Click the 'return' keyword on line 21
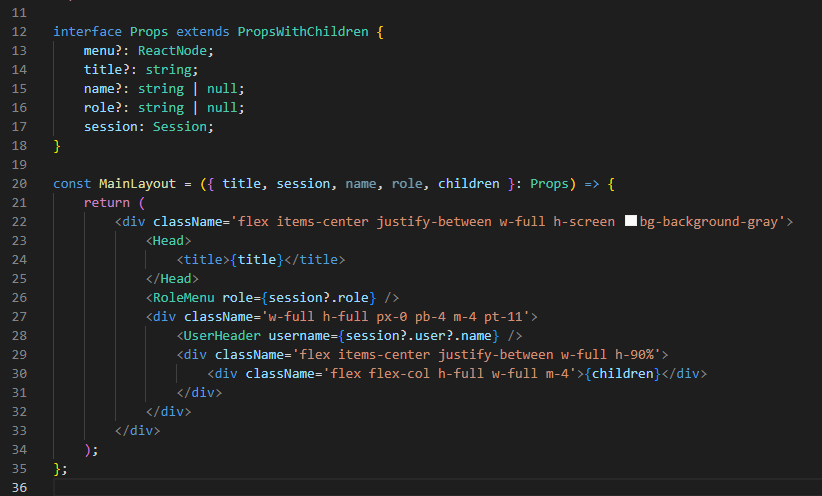This screenshot has height=496, width=822. [106, 202]
